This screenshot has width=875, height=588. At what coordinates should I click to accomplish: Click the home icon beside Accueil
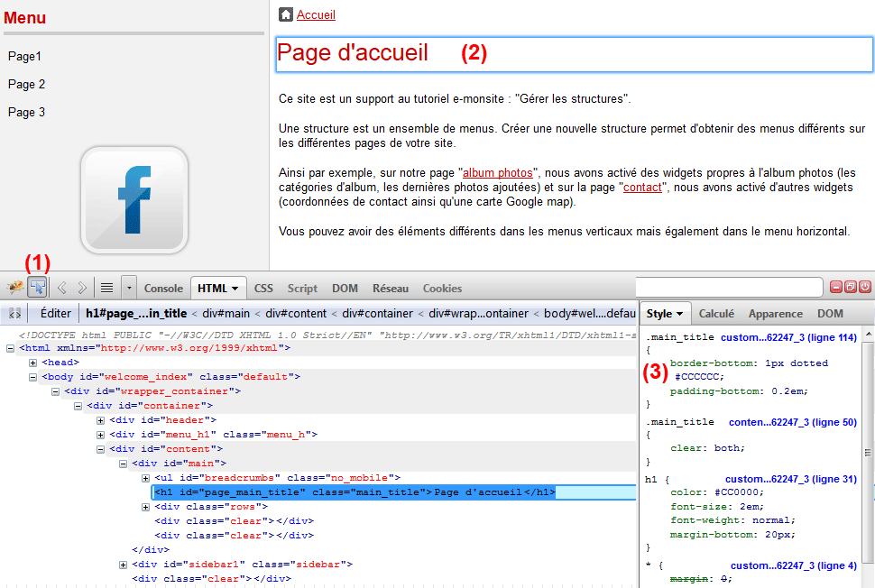pyautogui.click(x=286, y=14)
